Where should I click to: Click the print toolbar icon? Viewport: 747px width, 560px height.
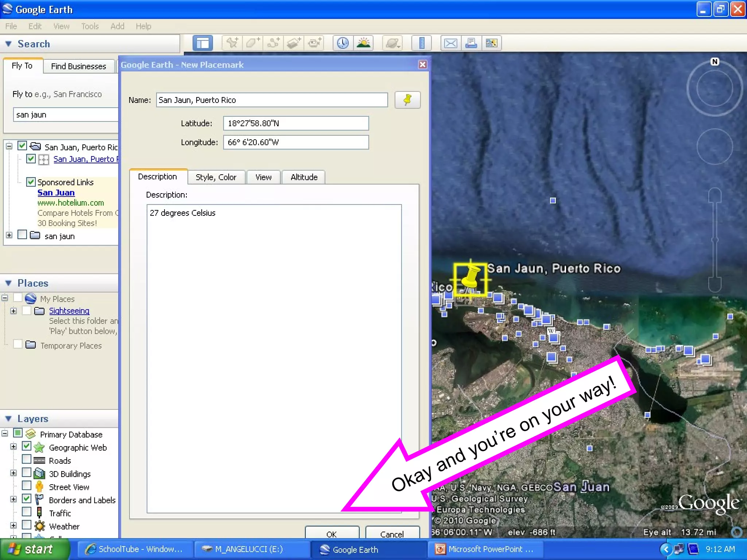(x=471, y=43)
